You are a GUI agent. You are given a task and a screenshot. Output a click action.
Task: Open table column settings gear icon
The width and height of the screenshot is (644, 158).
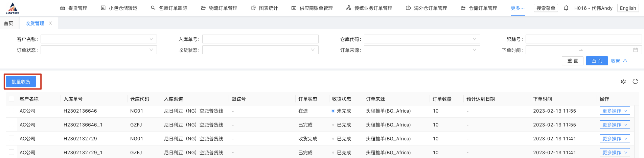[x=623, y=81]
